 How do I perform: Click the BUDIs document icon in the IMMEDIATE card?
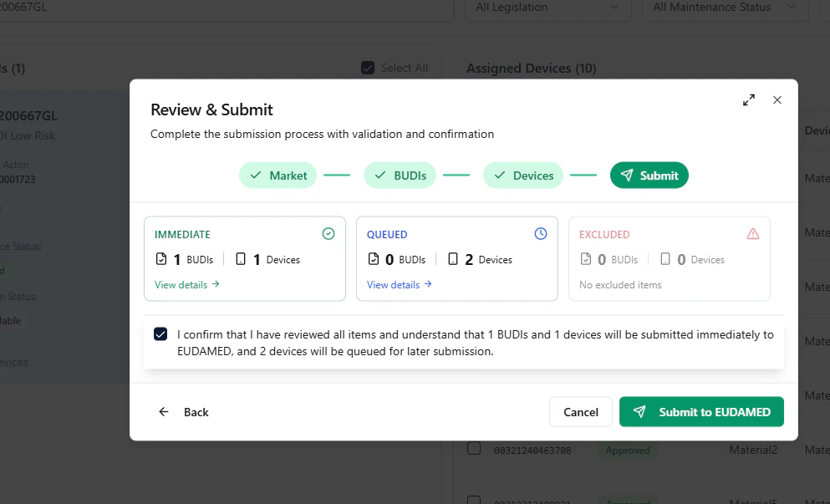tap(160, 259)
